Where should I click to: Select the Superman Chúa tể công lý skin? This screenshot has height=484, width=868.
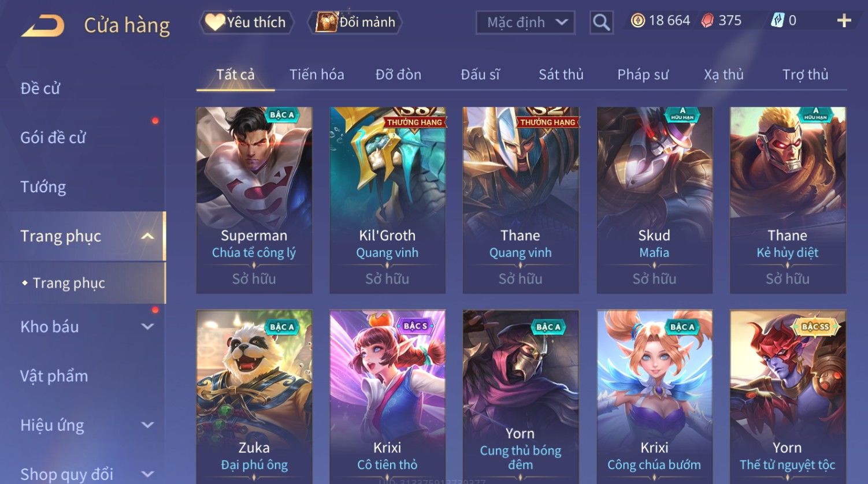pyautogui.click(x=254, y=200)
